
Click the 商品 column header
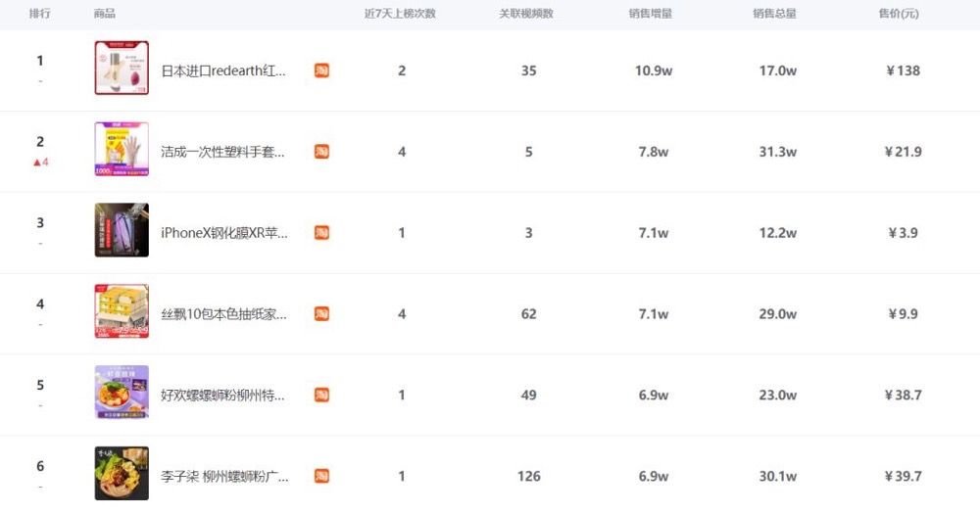105,13
